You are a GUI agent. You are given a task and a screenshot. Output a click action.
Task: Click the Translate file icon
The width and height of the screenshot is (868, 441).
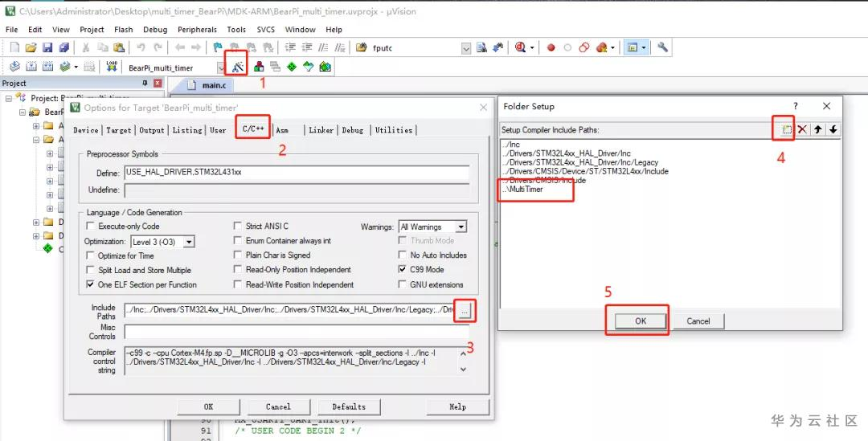(x=15, y=67)
